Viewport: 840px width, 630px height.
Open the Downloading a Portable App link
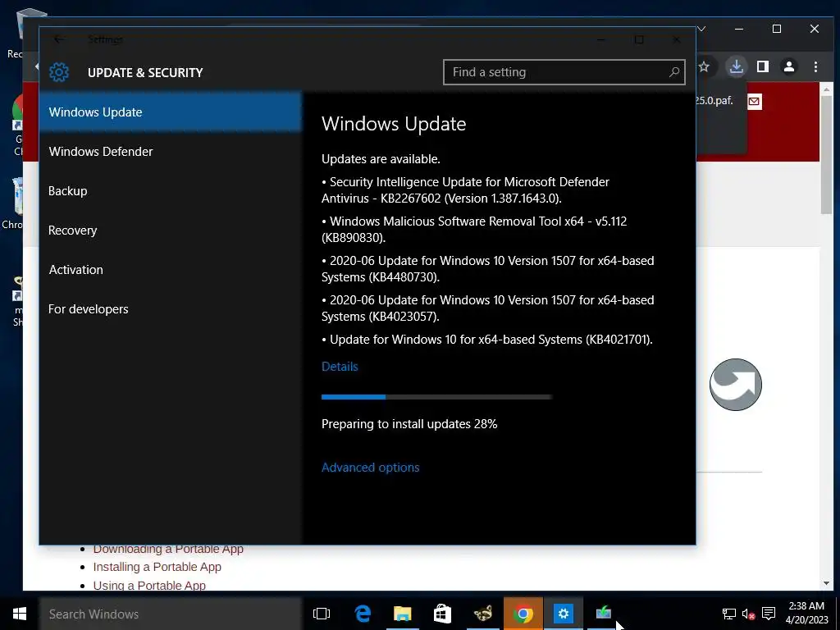coord(168,549)
